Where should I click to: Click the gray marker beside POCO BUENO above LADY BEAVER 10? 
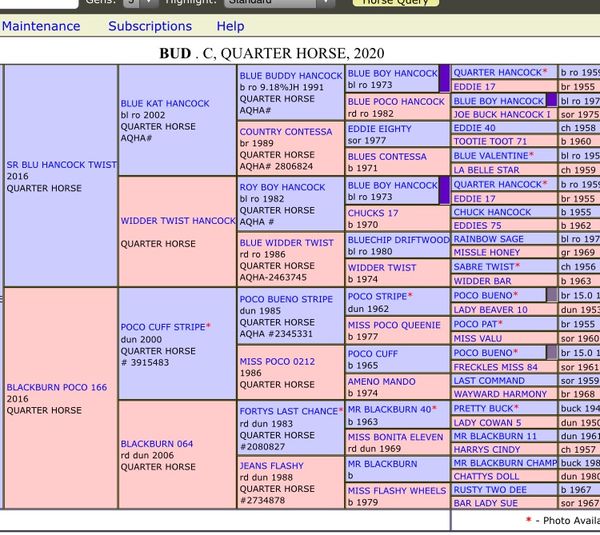551,295
